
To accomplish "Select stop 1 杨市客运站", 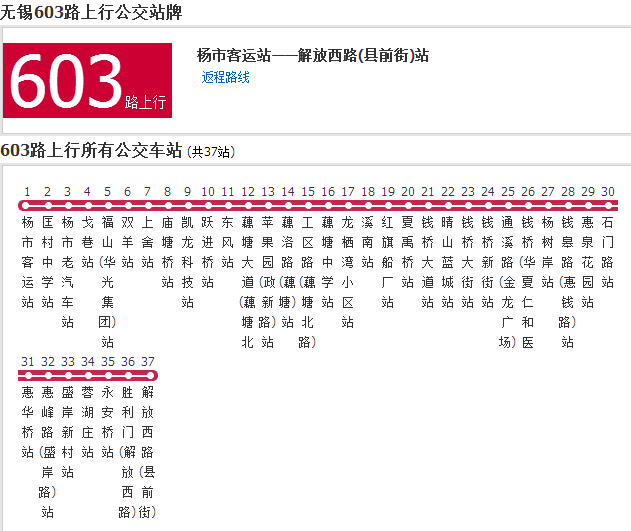I will click(27, 262).
